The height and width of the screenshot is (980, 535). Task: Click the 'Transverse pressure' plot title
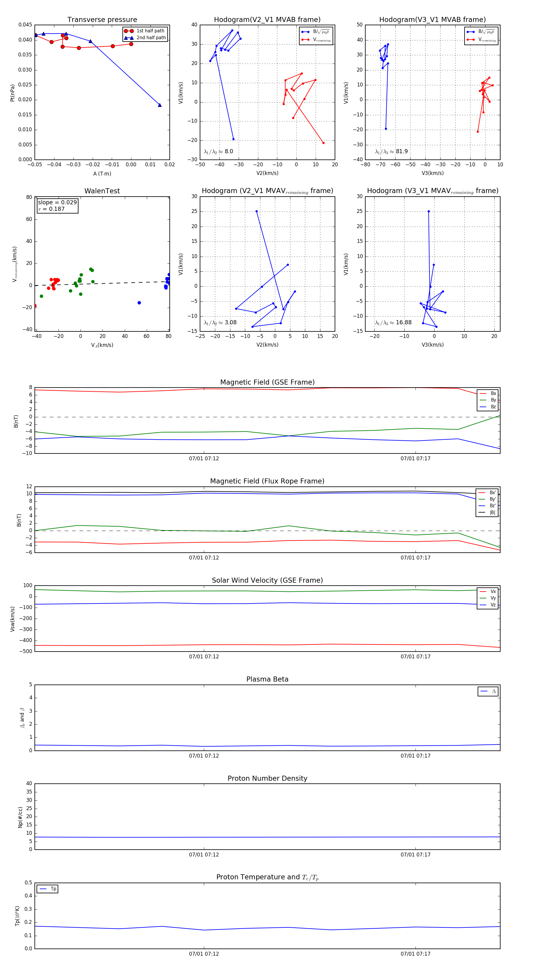click(102, 20)
